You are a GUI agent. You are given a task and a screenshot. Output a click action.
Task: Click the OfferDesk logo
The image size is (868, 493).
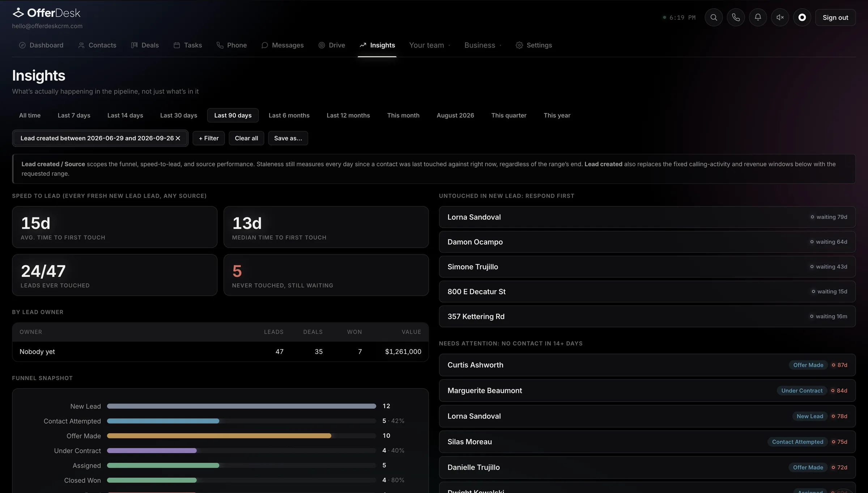[46, 13]
